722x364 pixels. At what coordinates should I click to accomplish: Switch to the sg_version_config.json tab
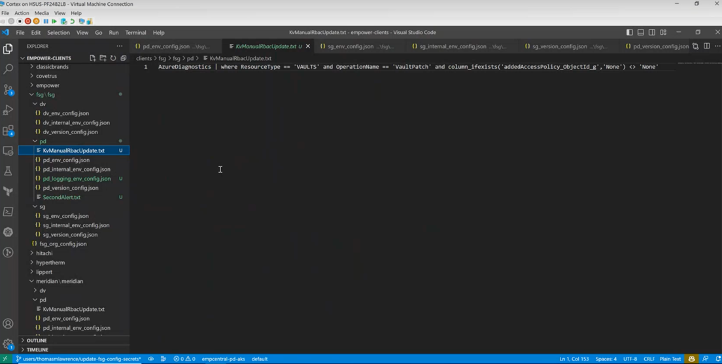click(x=569, y=46)
